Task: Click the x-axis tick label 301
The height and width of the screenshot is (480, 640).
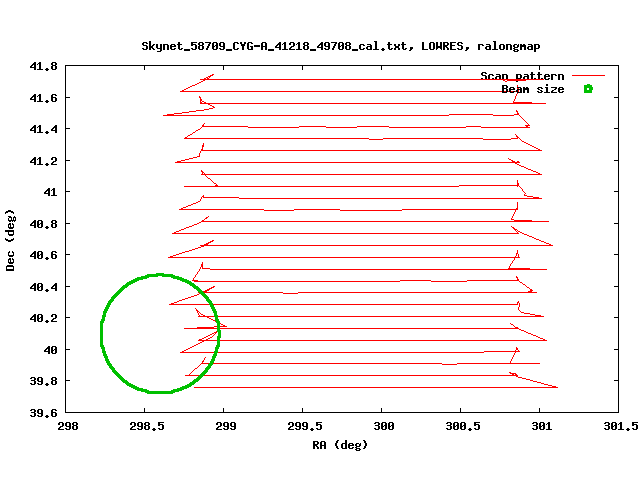Action: [542, 426]
